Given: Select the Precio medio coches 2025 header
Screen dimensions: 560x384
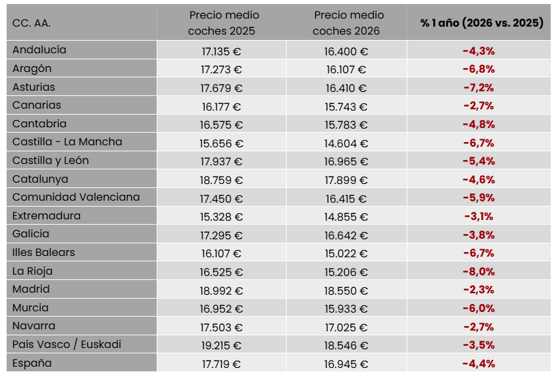Looking at the screenshot, I should point(222,23).
